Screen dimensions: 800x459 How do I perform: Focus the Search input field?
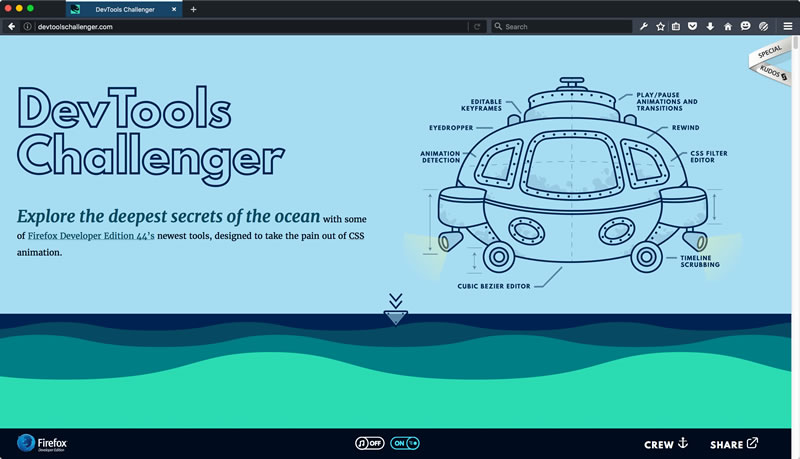562,27
